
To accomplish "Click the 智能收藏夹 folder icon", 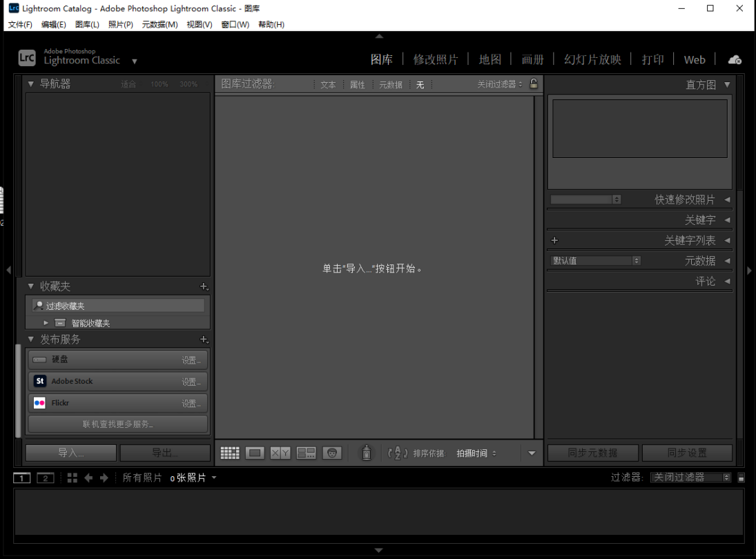I will point(60,323).
